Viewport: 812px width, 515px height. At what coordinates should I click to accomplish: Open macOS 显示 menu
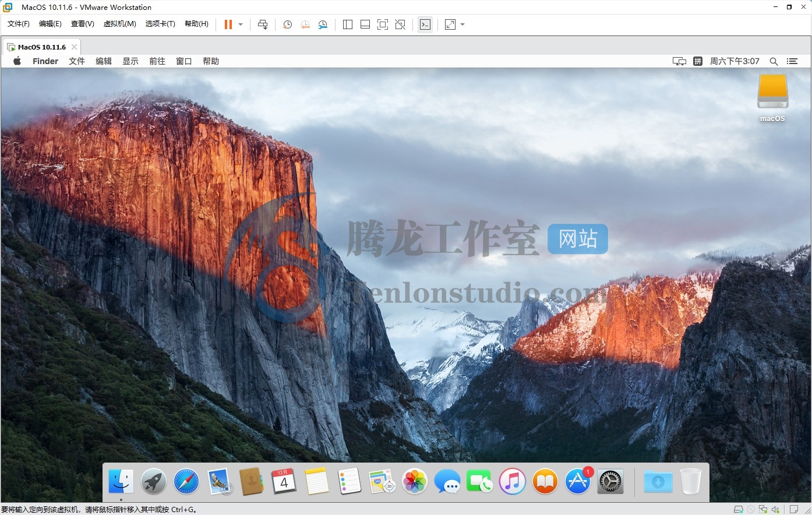(x=130, y=61)
